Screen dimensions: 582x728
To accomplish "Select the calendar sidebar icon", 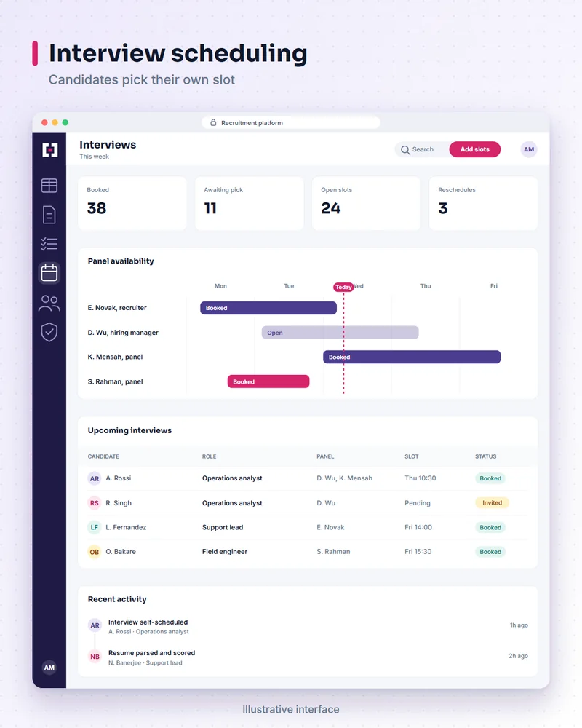I will pyautogui.click(x=49, y=273).
